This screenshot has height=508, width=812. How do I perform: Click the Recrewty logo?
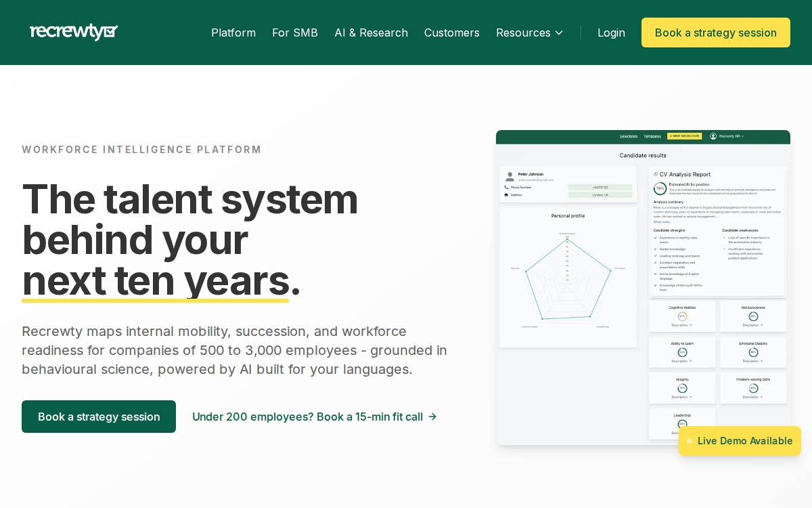[x=74, y=32]
